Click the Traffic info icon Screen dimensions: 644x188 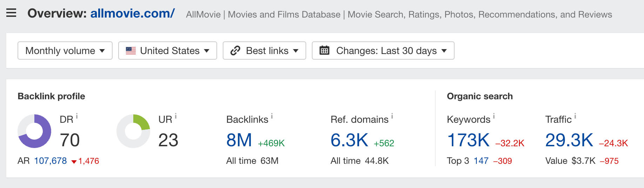575,116
